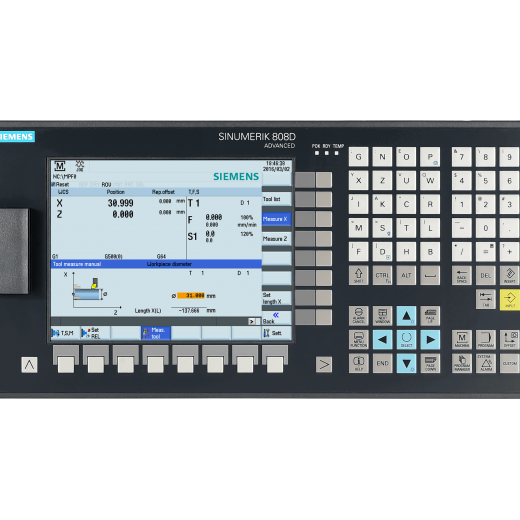Tap the menu extension key right of softkeys
This screenshot has height=520, width=520.
[x=324, y=365]
